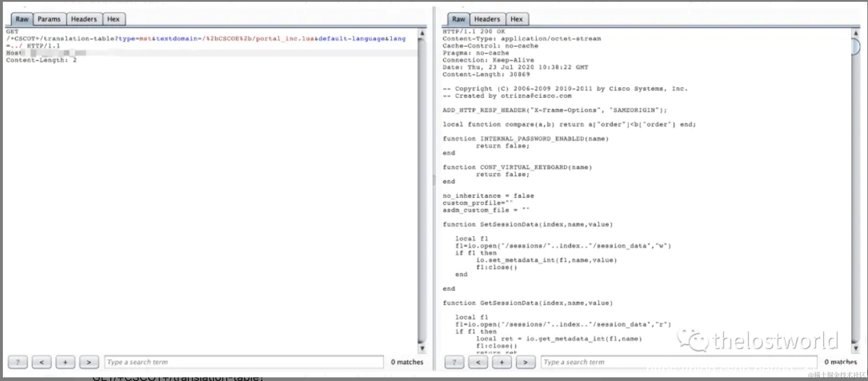Select the request panel Raw tab

pyautogui.click(x=22, y=19)
